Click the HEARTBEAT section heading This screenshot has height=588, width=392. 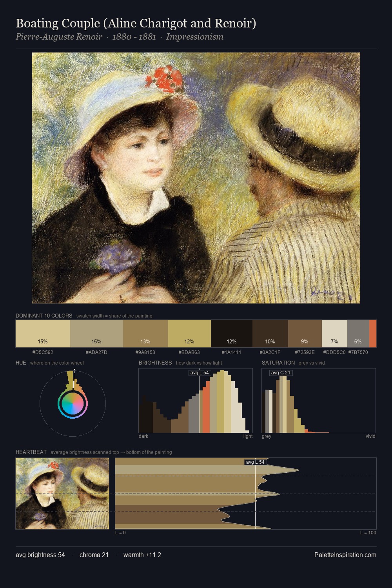point(31,452)
